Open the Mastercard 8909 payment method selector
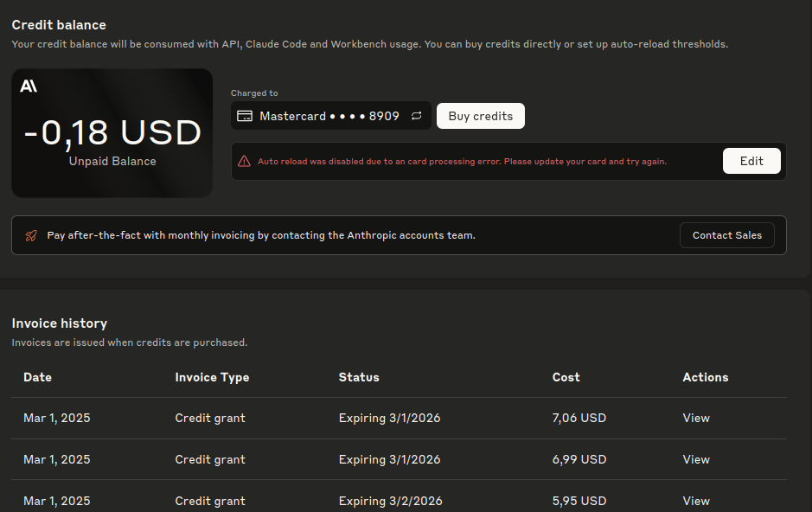The image size is (812, 512). coord(329,116)
